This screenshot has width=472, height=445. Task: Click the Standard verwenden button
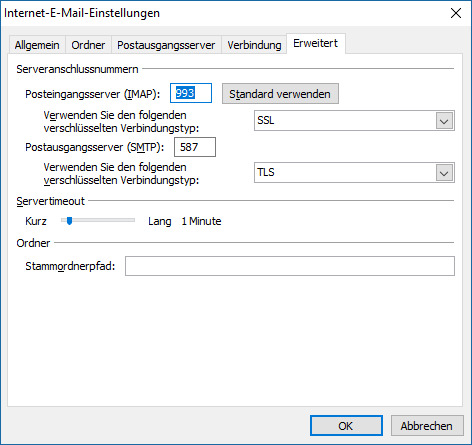pyautogui.click(x=280, y=94)
